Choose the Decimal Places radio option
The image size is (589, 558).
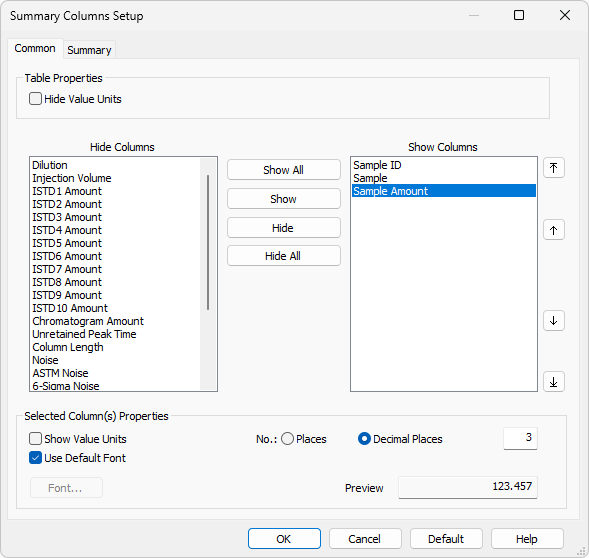coord(364,439)
